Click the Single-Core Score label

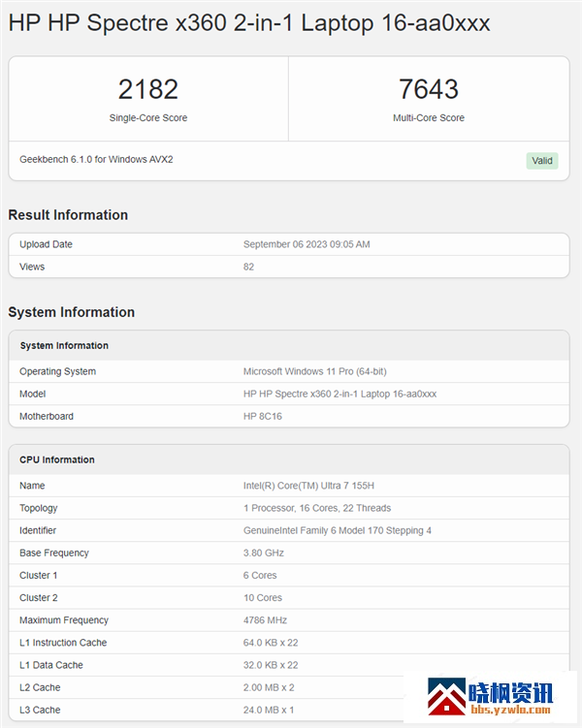point(148,118)
